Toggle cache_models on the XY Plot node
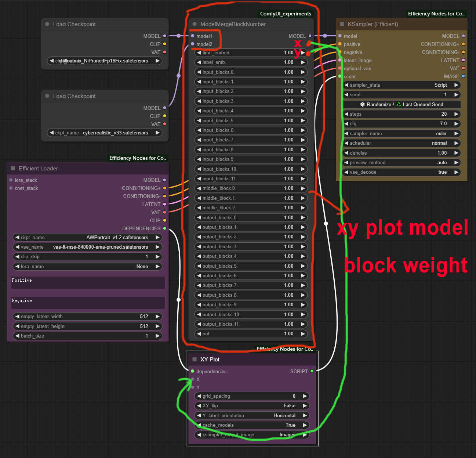This screenshot has height=458, width=476. (252, 425)
